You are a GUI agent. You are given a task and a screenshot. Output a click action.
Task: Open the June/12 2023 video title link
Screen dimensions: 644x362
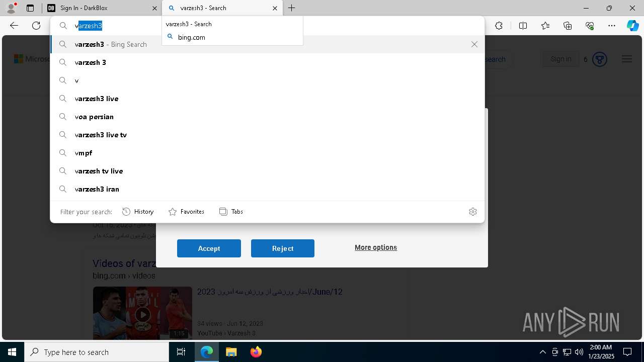[x=270, y=292]
